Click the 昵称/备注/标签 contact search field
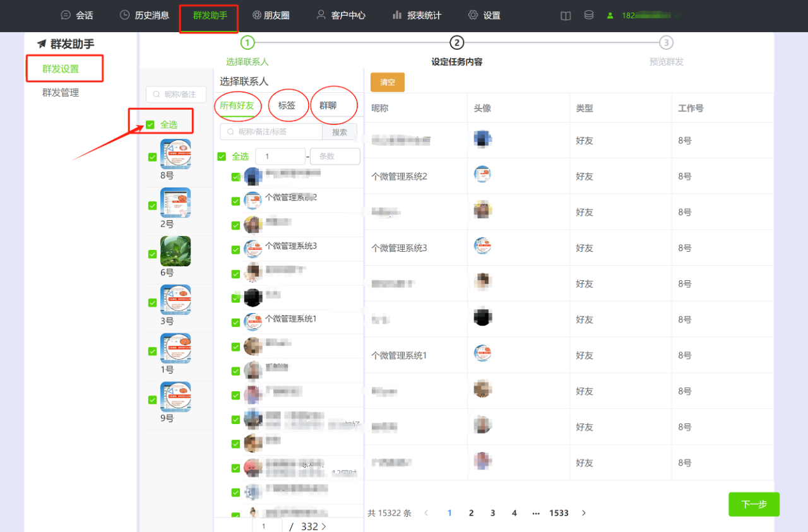 tap(271, 132)
